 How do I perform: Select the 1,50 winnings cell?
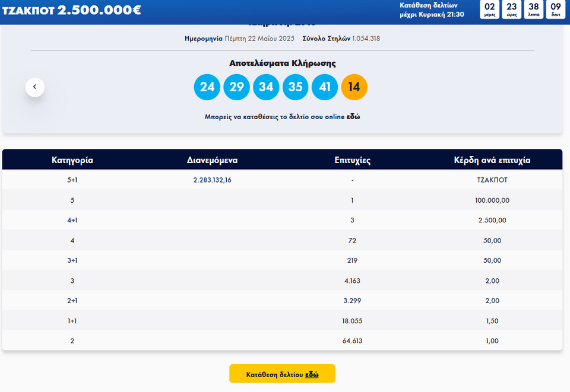point(492,321)
